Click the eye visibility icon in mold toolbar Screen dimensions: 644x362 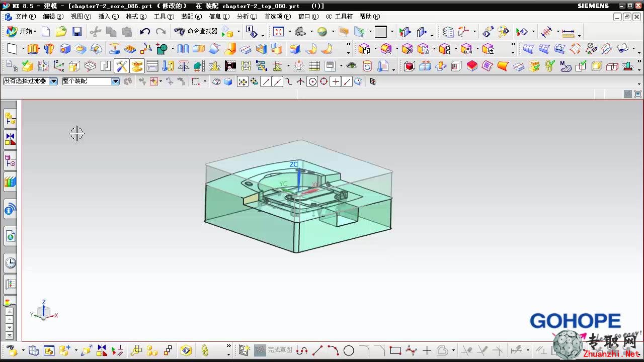pyautogui.click(x=352, y=66)
